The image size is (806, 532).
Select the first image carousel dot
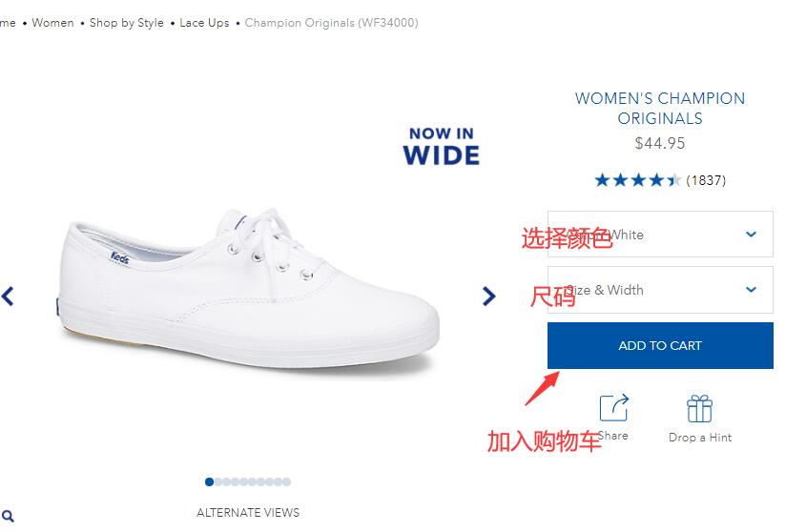coord(209,482)
